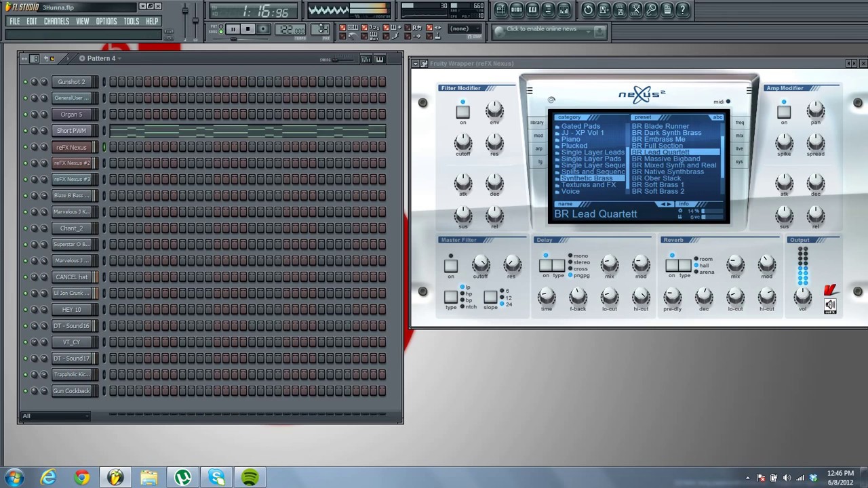Select the 12 filter slope option
Screen dimensions: 868x488
click(506, 298)
